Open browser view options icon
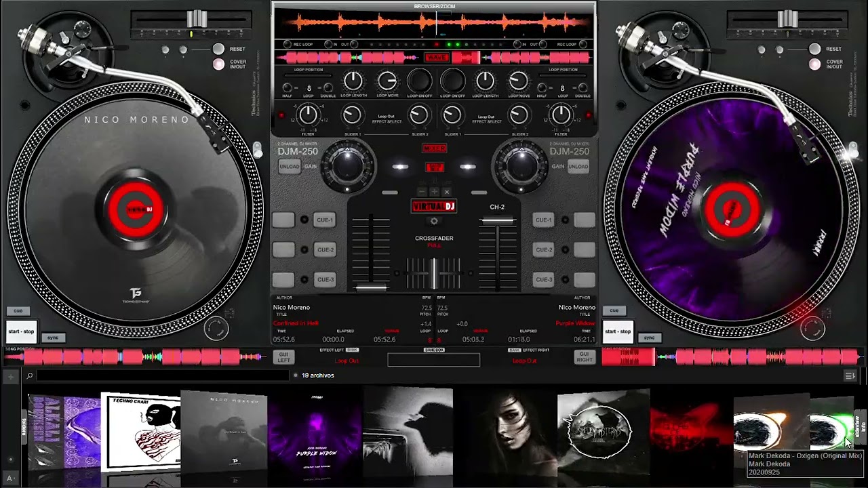This screenshot has height=488, width=868. tap(850, 375)
